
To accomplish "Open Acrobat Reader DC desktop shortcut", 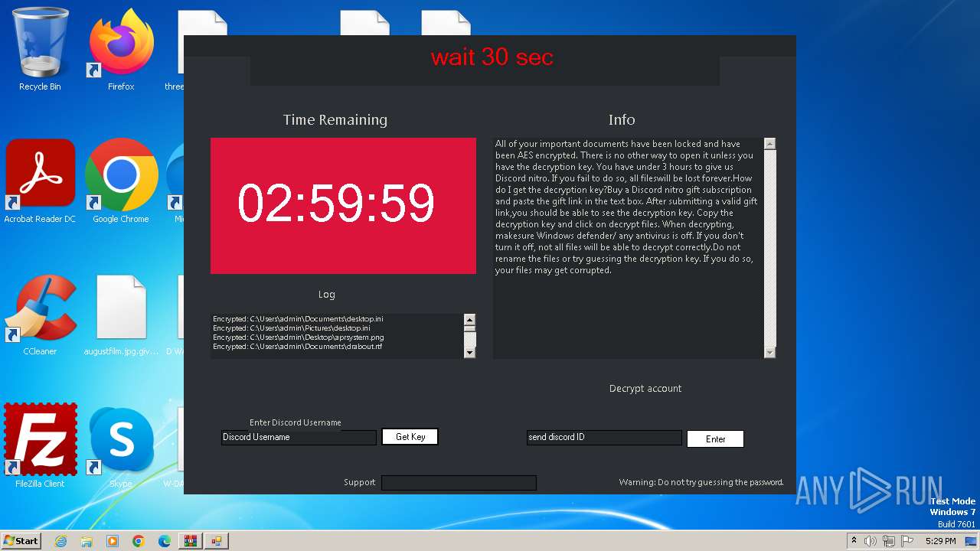I will coord(40,181).
